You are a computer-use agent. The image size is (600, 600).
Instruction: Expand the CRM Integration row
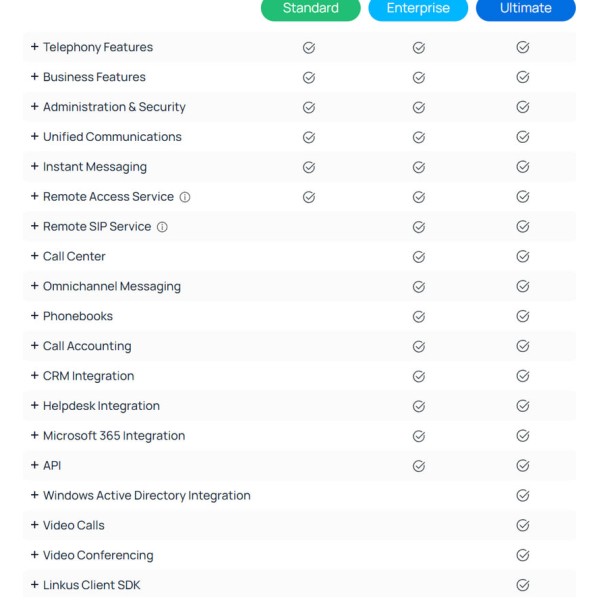(x=34, y=375)
